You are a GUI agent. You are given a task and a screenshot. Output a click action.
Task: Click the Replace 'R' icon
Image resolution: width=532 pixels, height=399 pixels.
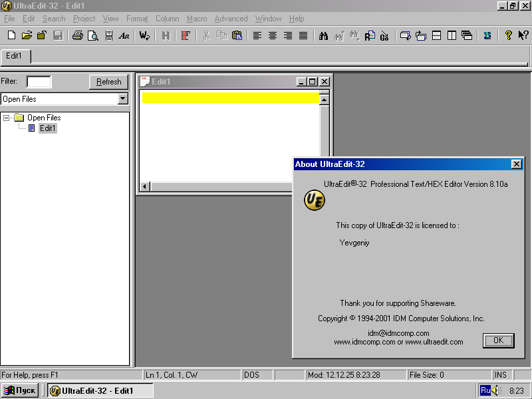click(370, 35)
